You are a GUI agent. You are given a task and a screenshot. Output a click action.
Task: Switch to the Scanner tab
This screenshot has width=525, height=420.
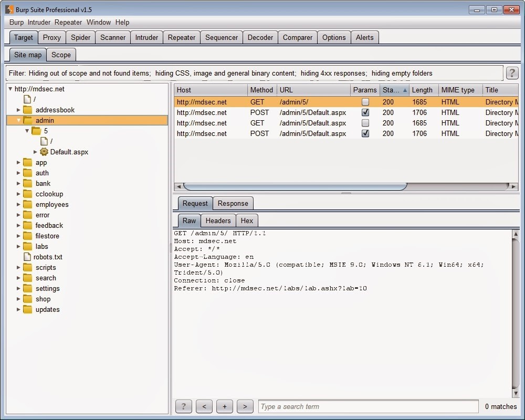click(x=113, y=37)
